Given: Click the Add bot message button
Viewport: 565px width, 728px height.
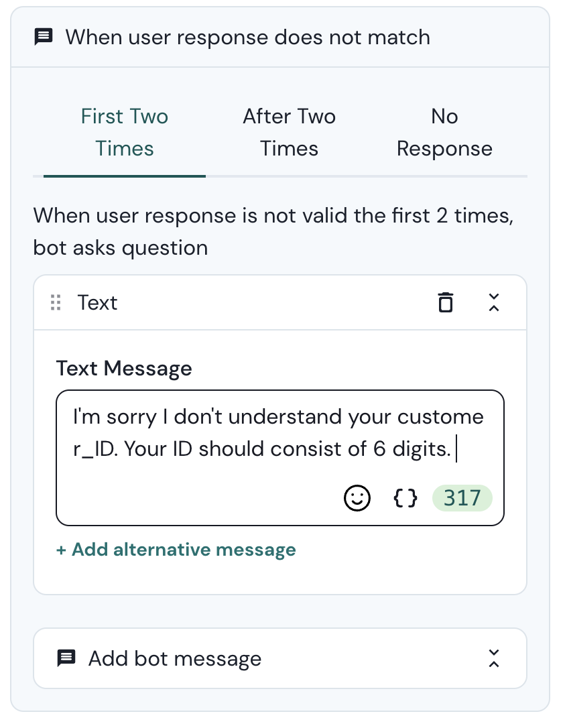Looking at the screenshot, I should click(x=174, y=658).
